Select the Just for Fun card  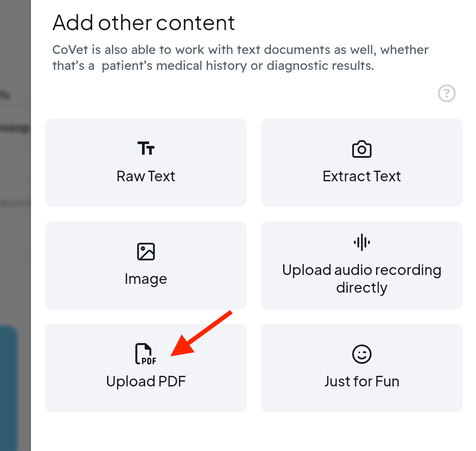[x=362, y=368]
